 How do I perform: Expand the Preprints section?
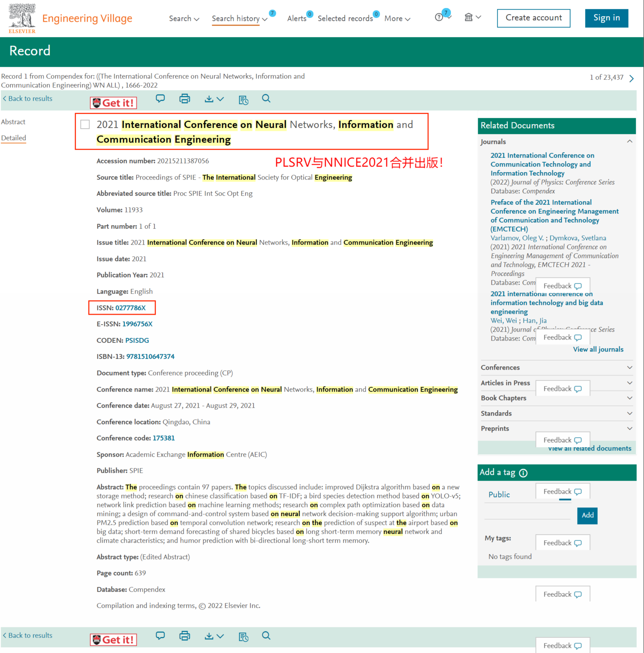click(x=630, y=428)
